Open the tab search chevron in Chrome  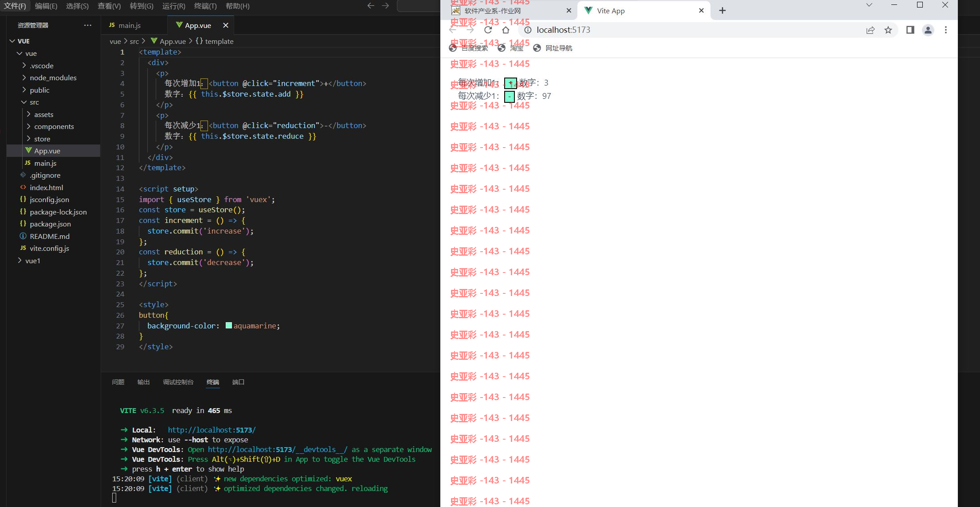pos(869,5)
